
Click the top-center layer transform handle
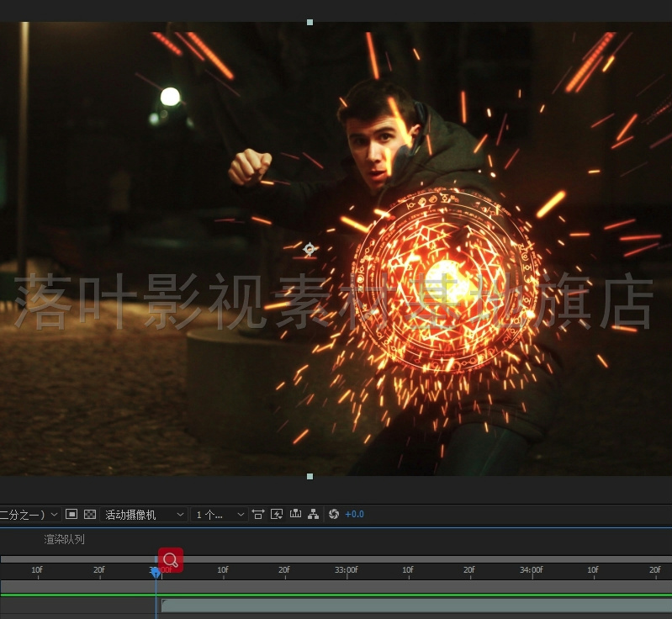coord(310,22)
